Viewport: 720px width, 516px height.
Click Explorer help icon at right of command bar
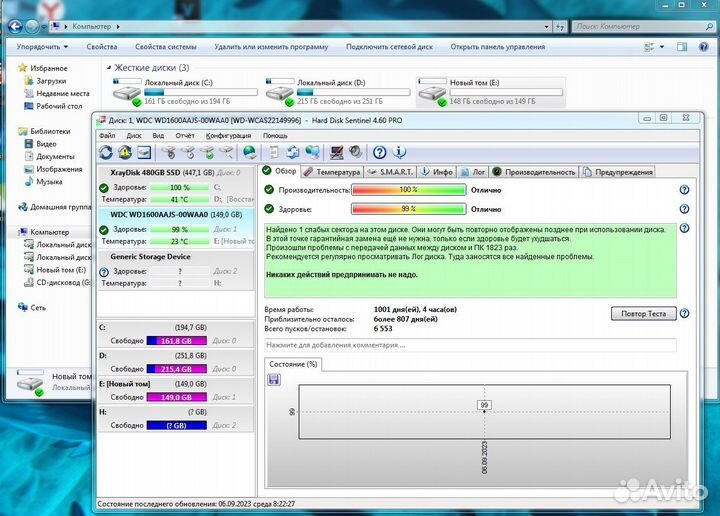tap(703, 47)
